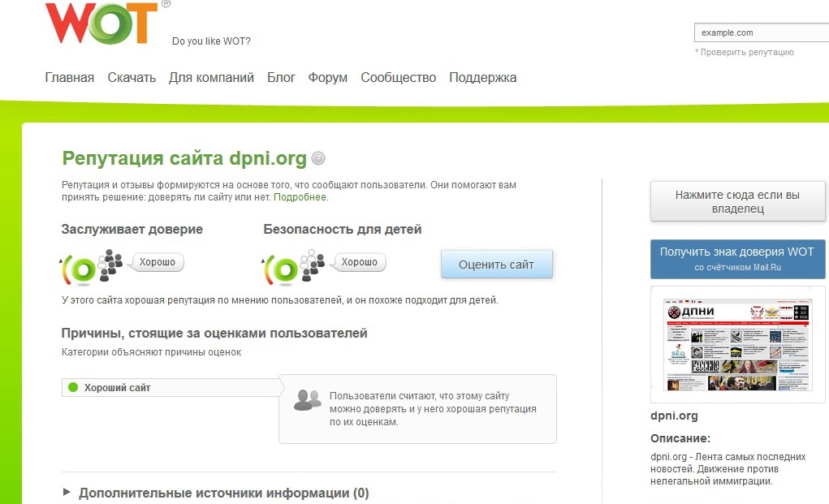Open the dpni.org site screenshot thumbnail
The image size is (829, 504).
coord(737,344)
